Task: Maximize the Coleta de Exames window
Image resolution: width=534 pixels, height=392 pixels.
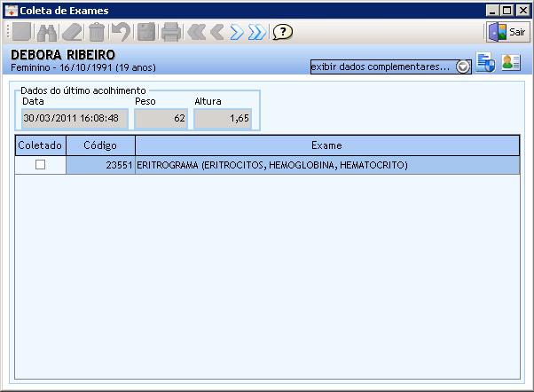Action: coord(507,11)
